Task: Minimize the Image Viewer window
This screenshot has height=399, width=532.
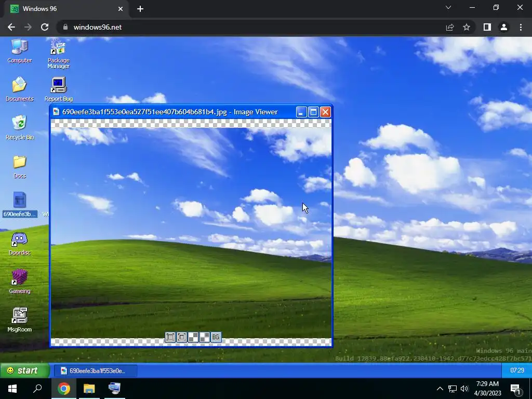Action: pos(301,112)
